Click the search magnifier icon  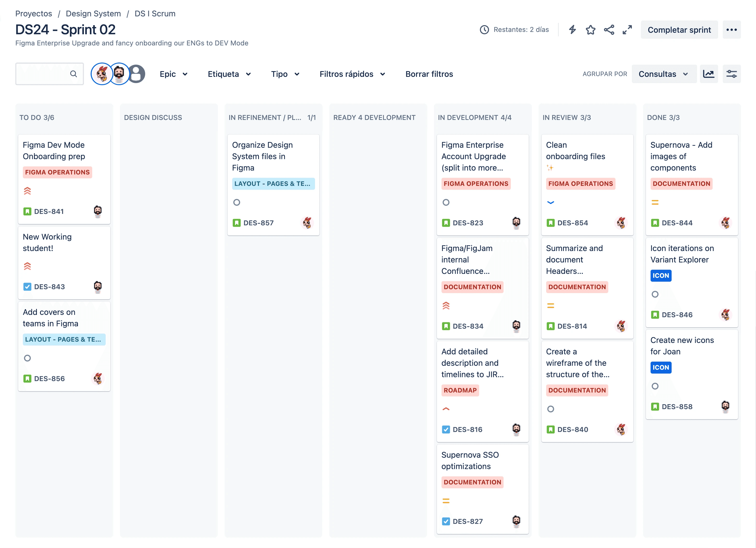pyautogui.click(x=73, y=74)
